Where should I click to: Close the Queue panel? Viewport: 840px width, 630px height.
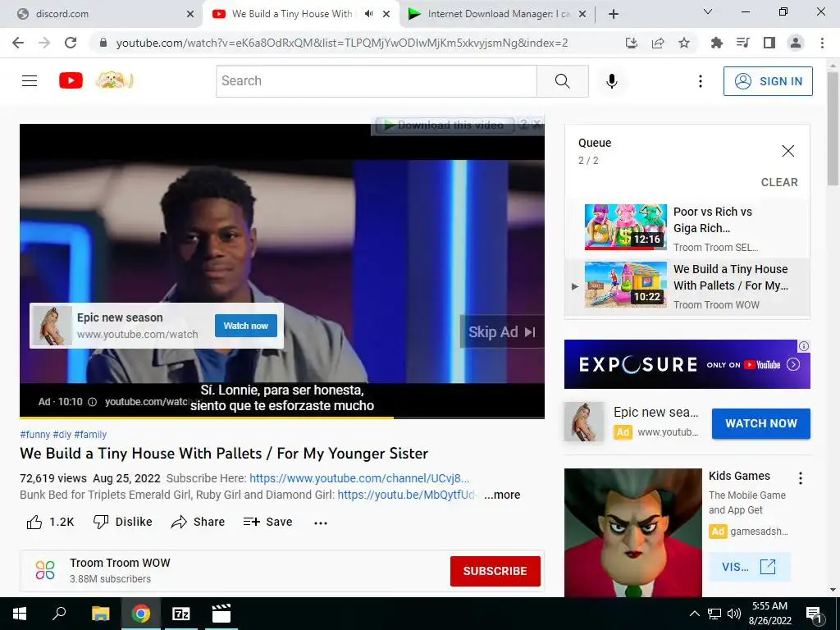tap(788, 151)
